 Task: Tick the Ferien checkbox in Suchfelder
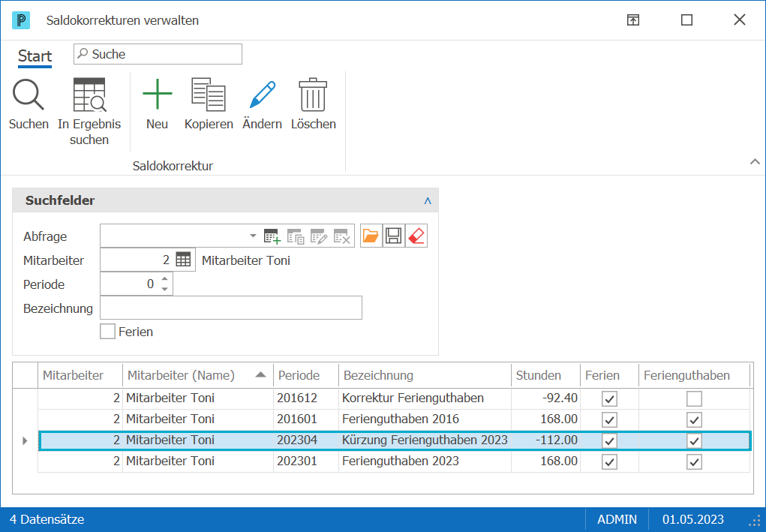pyautogui.click(x=107, y=332)
